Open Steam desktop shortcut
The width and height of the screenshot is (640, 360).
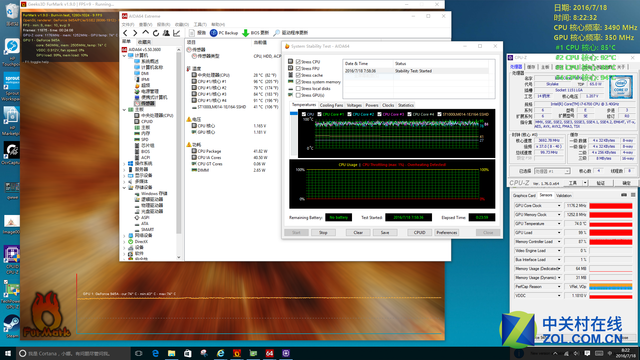[11, 326]
